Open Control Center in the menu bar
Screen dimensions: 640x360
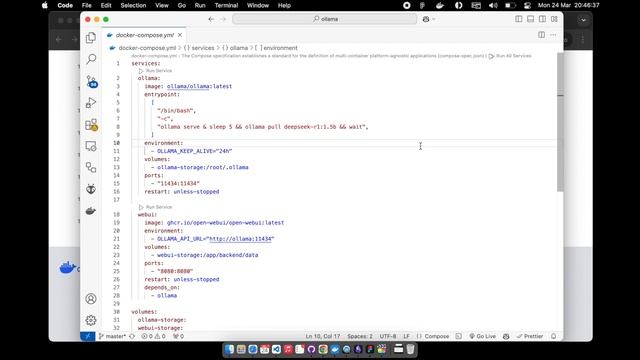(527, 5)
